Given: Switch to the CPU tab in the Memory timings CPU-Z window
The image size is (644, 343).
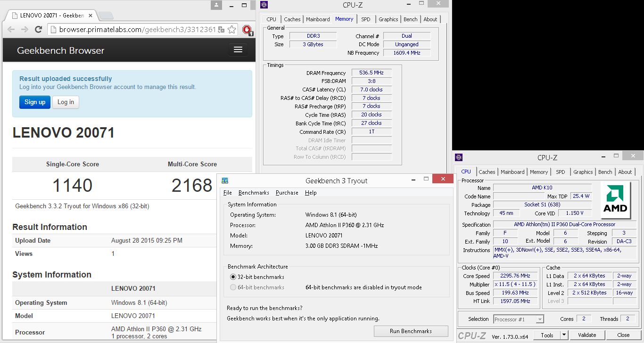Looking at the screenshot, I should [272, 19].
